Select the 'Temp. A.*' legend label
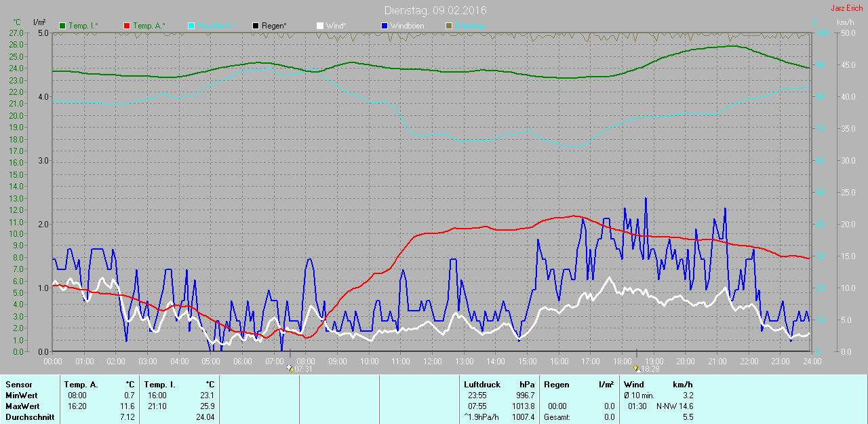 (x=149, y=26)
